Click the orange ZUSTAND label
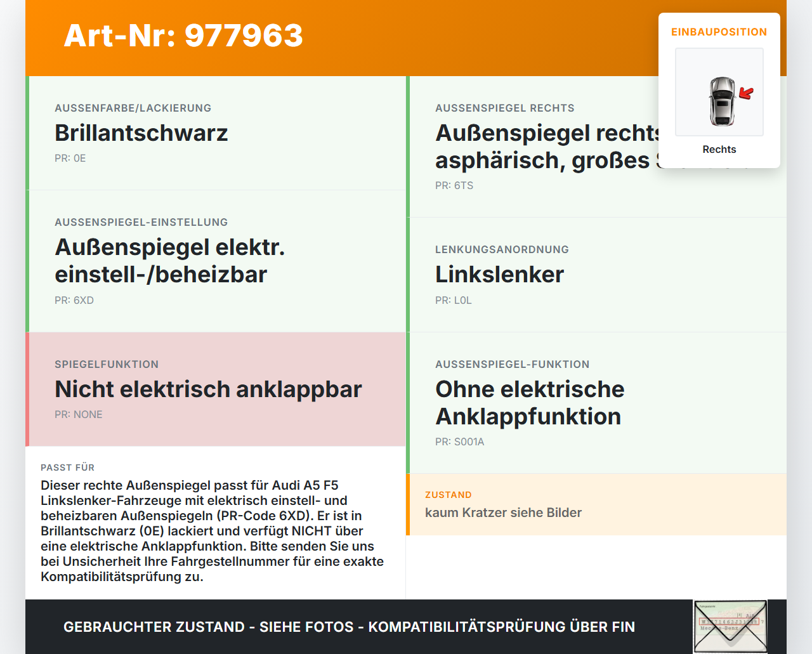This screenshot has height=654, width=812. coord(449,495)
